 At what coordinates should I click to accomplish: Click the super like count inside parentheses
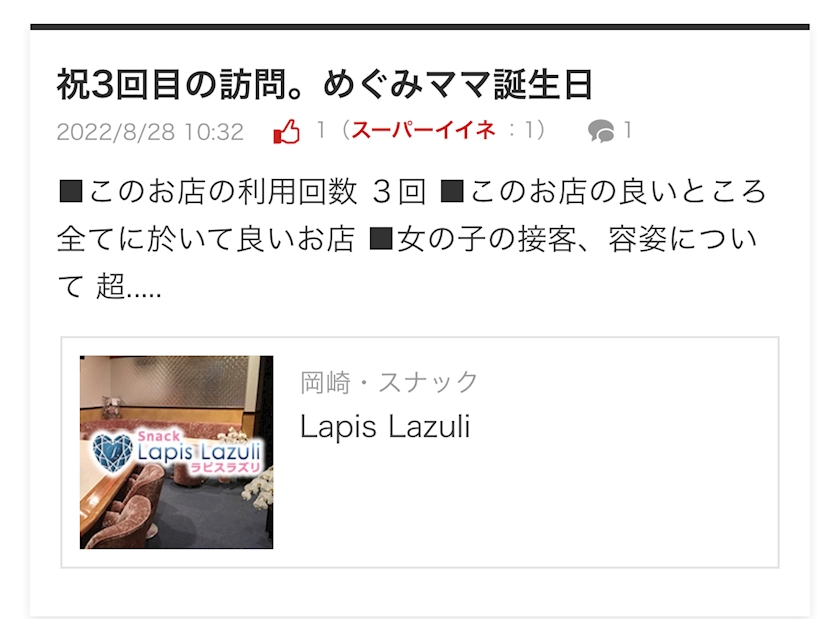(530, 130)
